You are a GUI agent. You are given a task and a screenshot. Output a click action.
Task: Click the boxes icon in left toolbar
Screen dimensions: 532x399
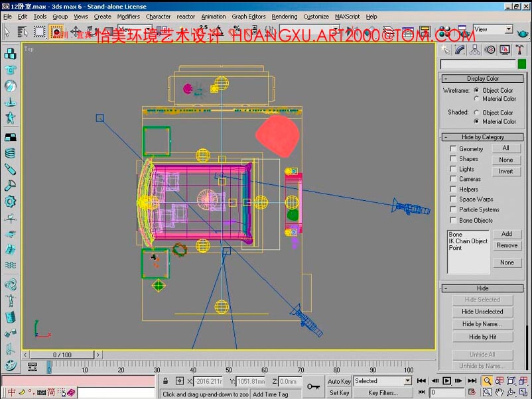click(10, 53)
